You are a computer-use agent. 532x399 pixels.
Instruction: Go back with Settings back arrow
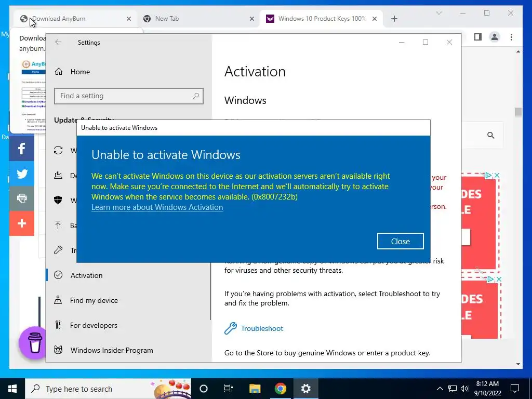pos(58,42)
